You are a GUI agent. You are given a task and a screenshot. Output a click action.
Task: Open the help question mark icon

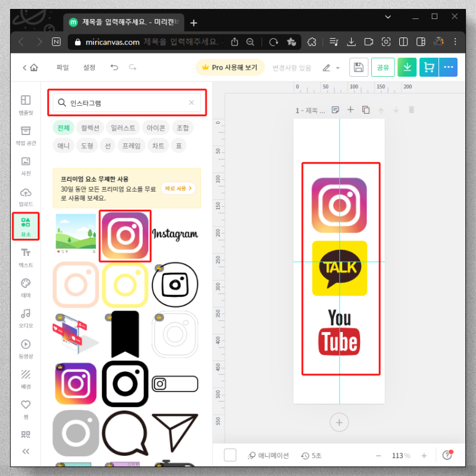coord(447,455)
